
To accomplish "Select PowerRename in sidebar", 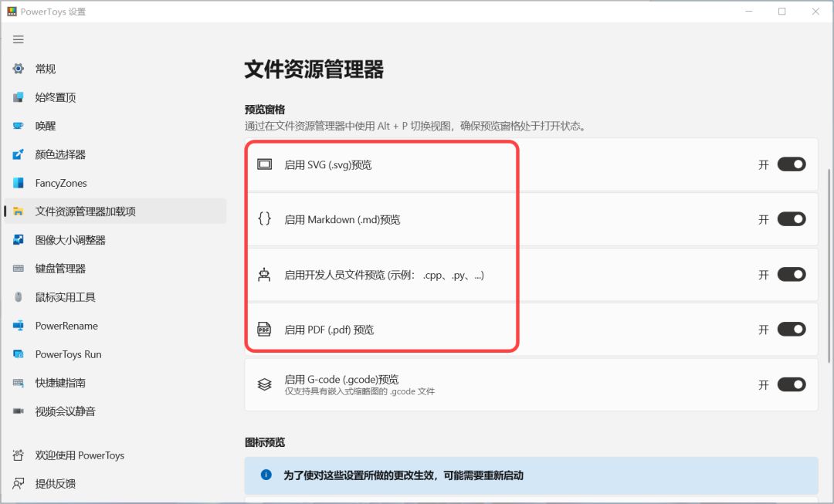I will [115, 326].
